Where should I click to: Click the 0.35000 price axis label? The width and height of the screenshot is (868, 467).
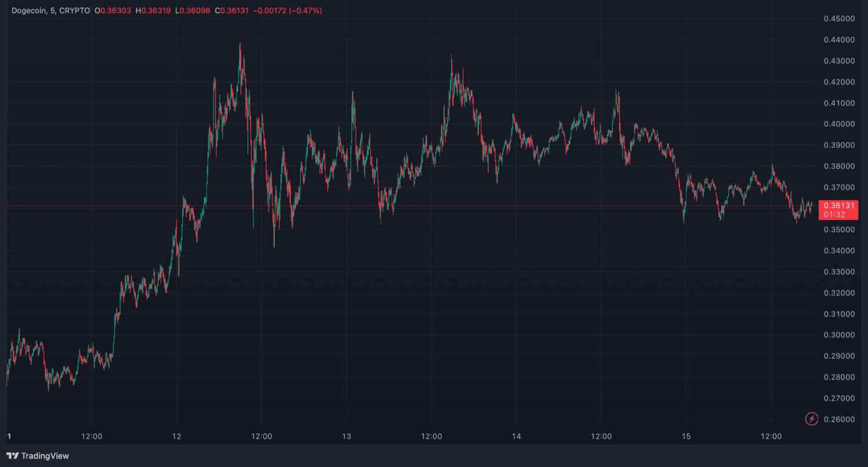click(839, 230)
